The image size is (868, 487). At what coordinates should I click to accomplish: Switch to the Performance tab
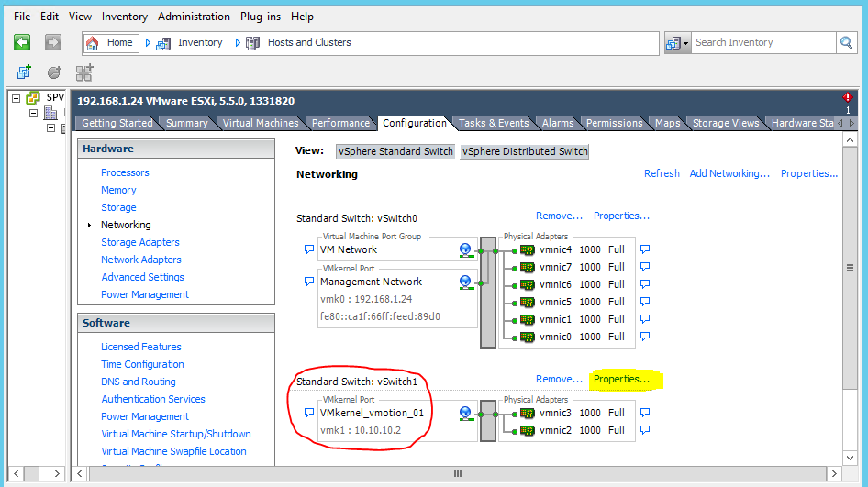point(340,123)
